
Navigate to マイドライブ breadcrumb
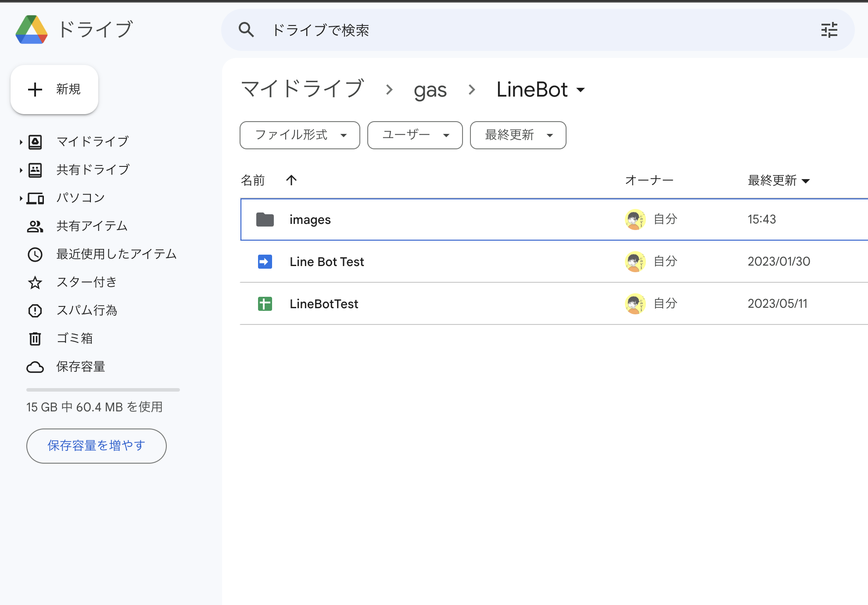[x=303, y=89]
